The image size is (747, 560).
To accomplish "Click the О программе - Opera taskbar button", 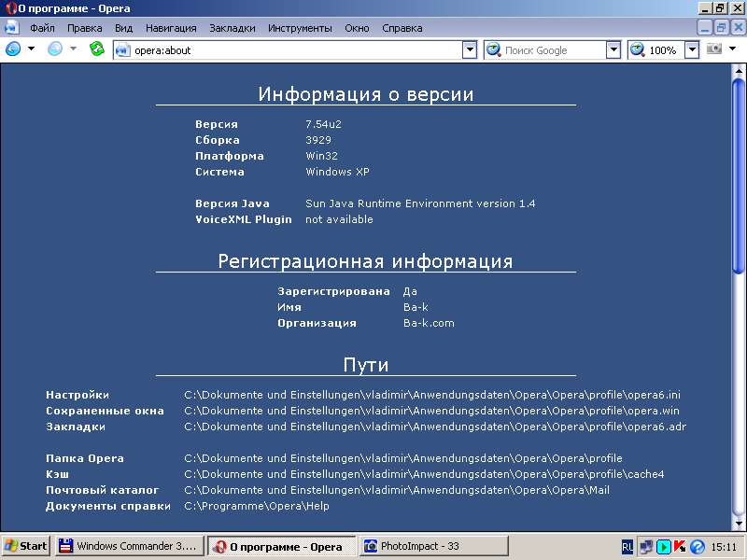I will (282, 547).
